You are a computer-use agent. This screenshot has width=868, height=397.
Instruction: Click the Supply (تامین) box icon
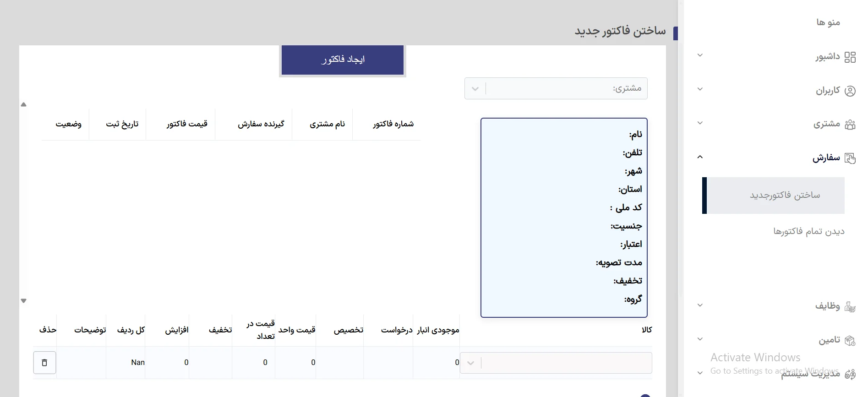(850, 340)
